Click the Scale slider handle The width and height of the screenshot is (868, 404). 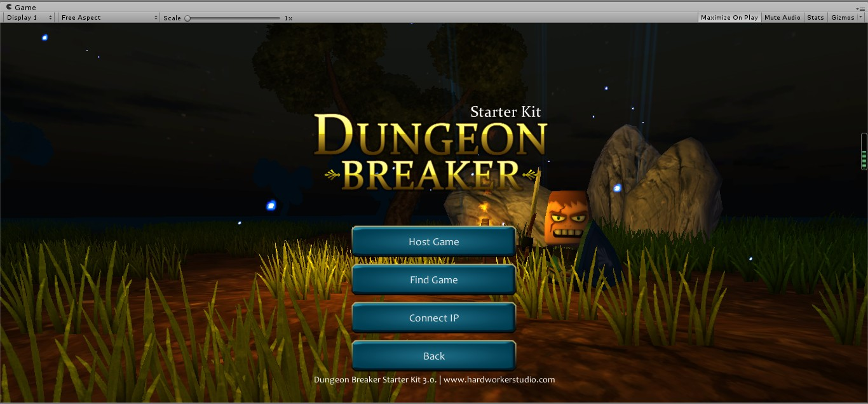pyautogui.click(x=187, y=18)
